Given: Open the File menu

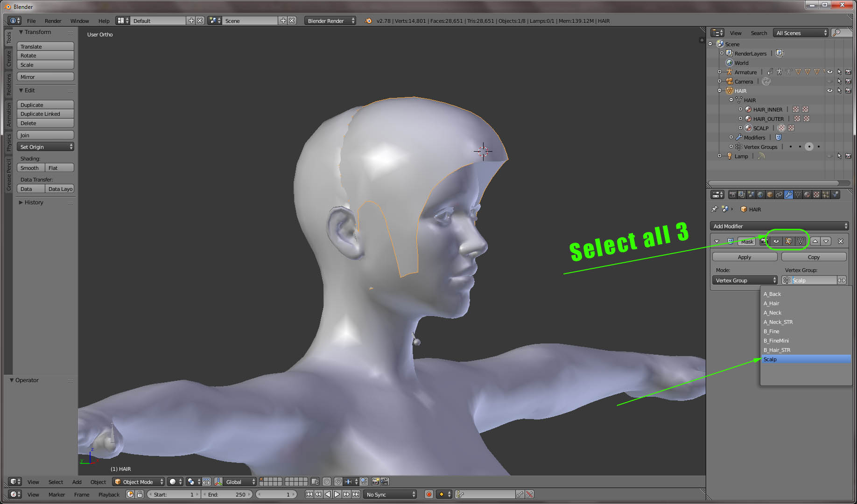Looking at the screenshot, I should [x=31, y=21].
